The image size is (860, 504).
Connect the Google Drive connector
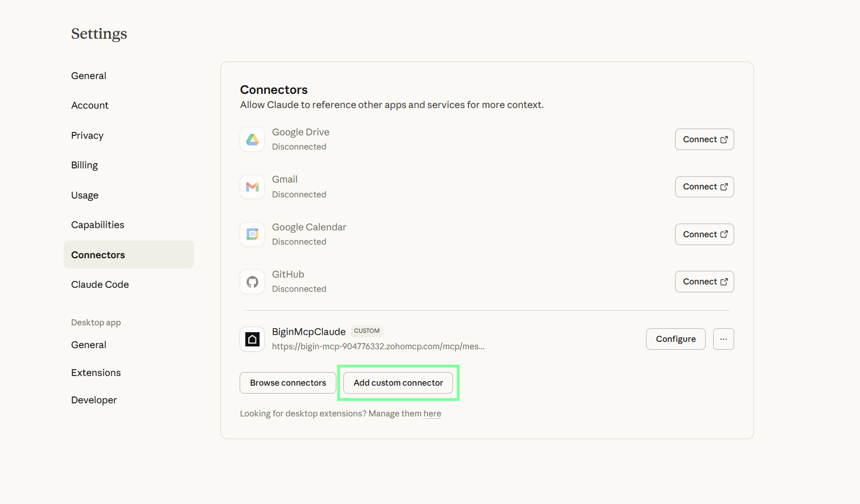point(704,139)
